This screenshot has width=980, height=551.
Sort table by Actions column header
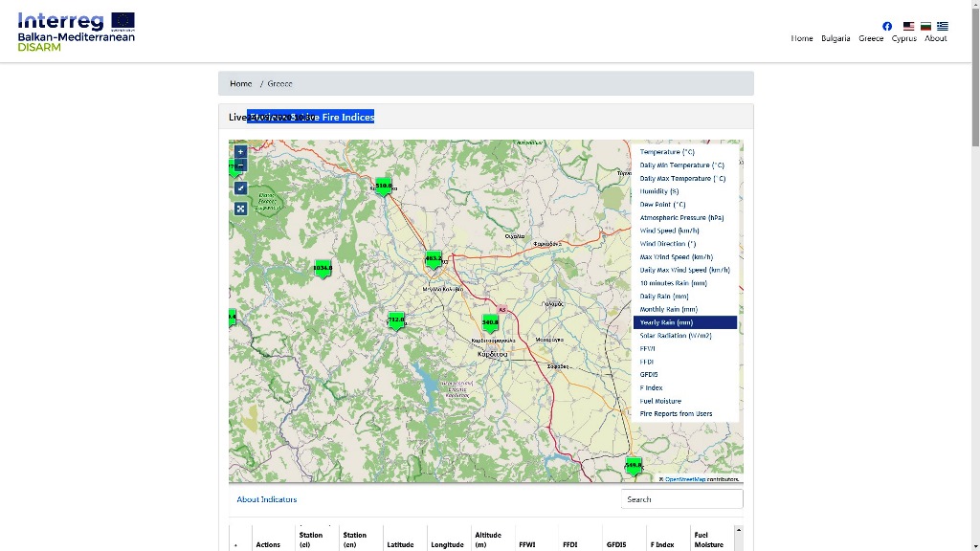pyautogui.click(x=268, y=544)
